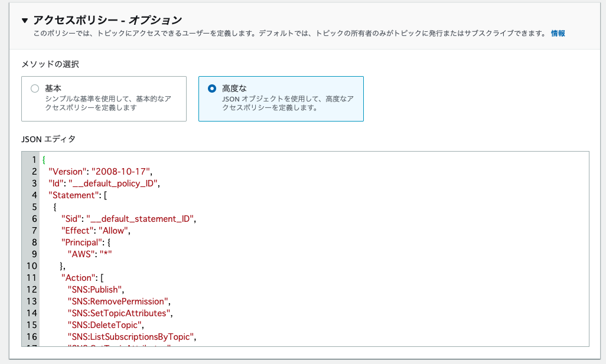Viewport: 606px width, 364px height.
Task: Open the 情報 link for access policy help
Action: 557,34
